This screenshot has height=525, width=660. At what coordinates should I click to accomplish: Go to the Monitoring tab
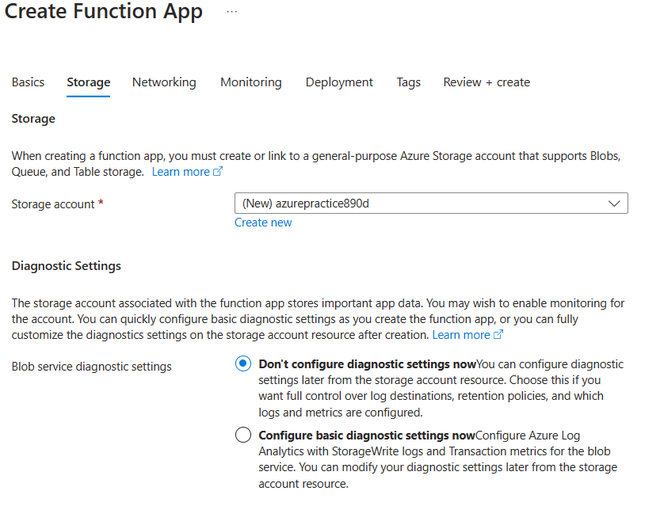click(251, 82)
